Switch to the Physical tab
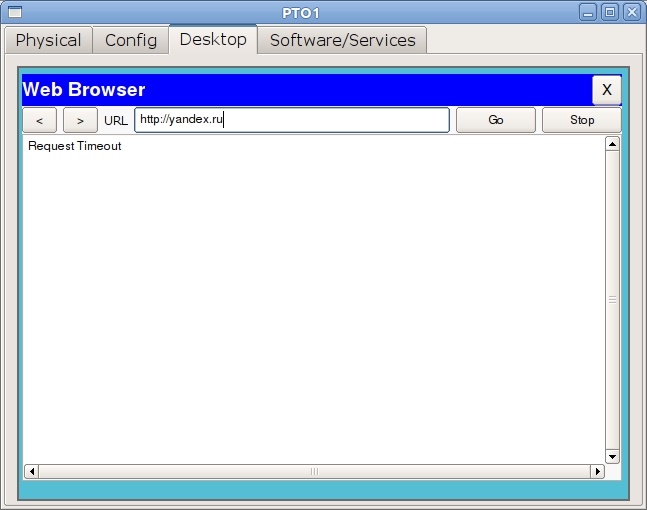Viewport: 647px width, 510px height. (48, 40)
